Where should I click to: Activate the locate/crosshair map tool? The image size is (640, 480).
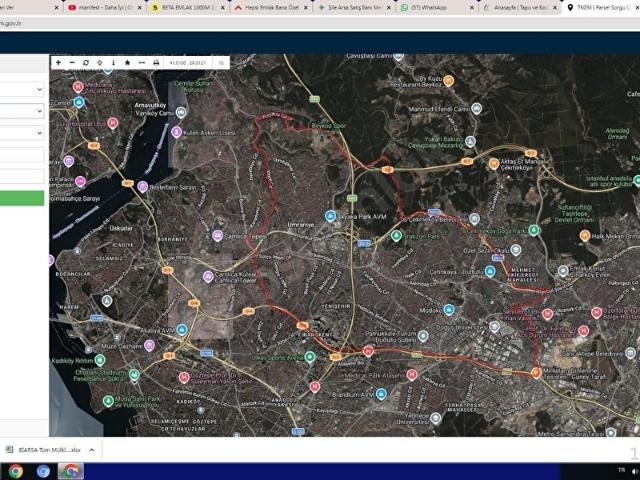click(100, 62)
